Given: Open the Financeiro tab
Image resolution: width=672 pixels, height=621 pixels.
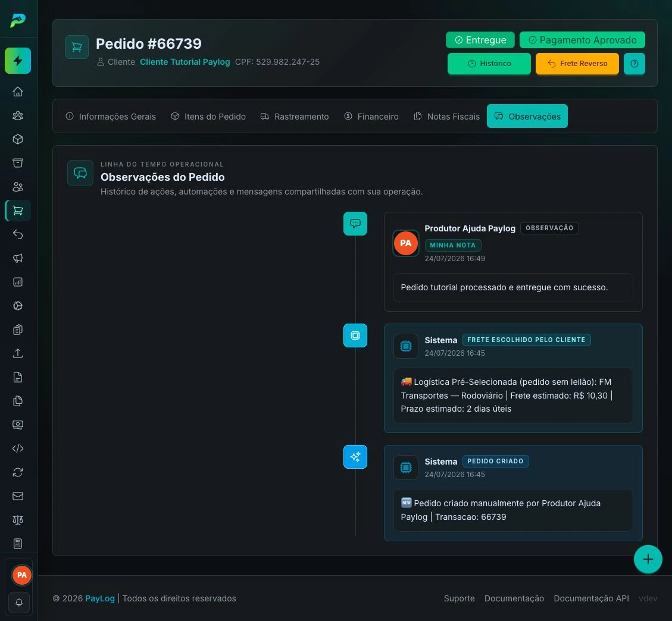Looking at the screenshot, I should (371, 117).
